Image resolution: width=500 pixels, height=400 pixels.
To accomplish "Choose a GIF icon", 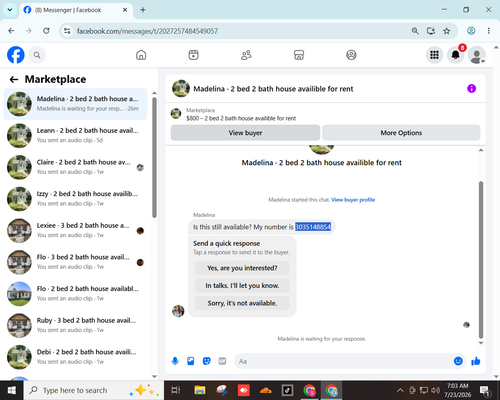I will tap(222, 361).
